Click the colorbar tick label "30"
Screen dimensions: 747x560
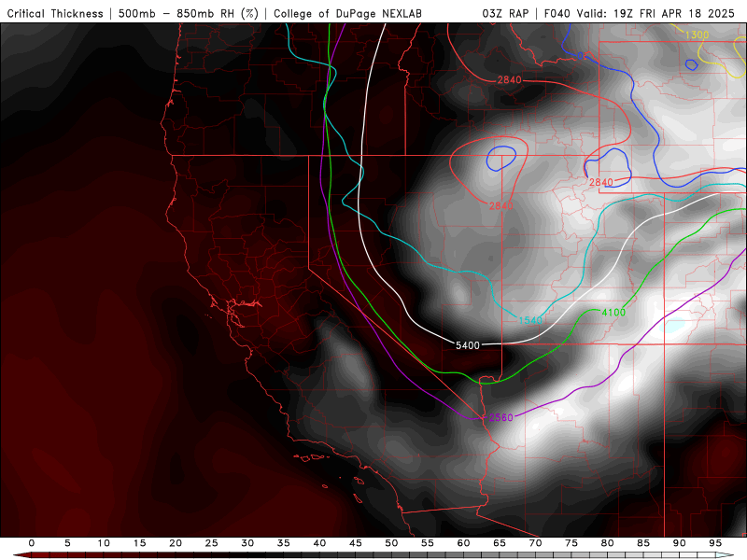247,543
